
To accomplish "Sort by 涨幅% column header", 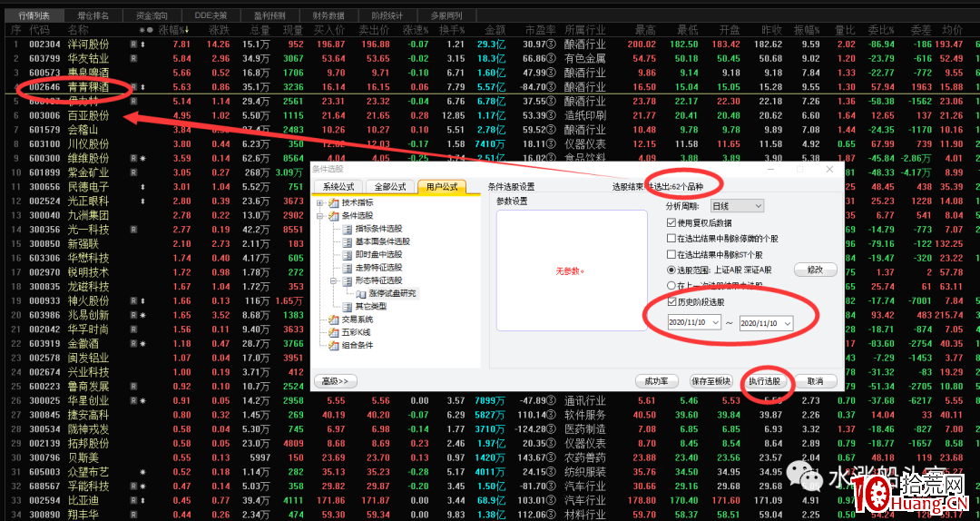I will [173, 29].
